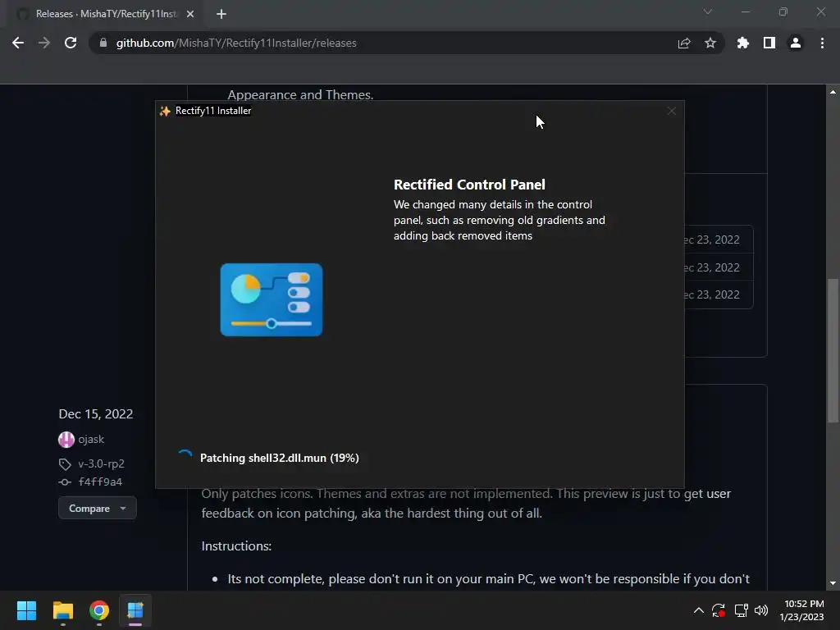
Task: Expand the Compare dropdown
Action: tap(98, 509)
